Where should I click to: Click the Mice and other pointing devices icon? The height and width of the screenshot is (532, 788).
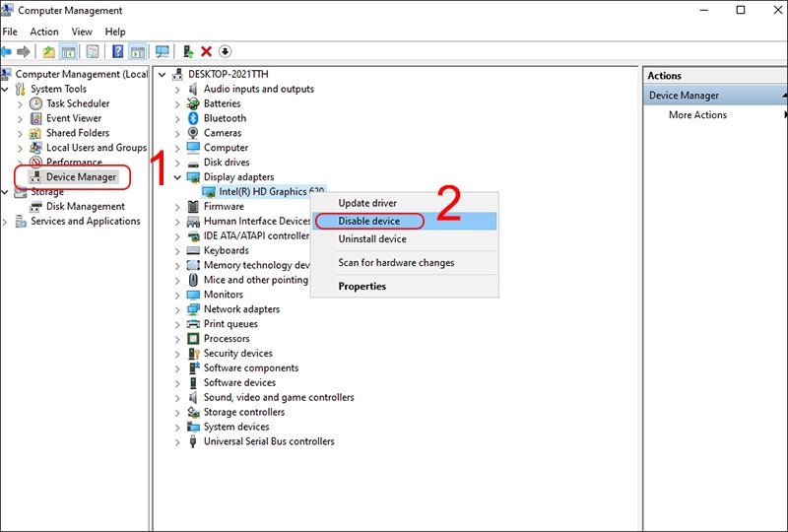point(193,280)
